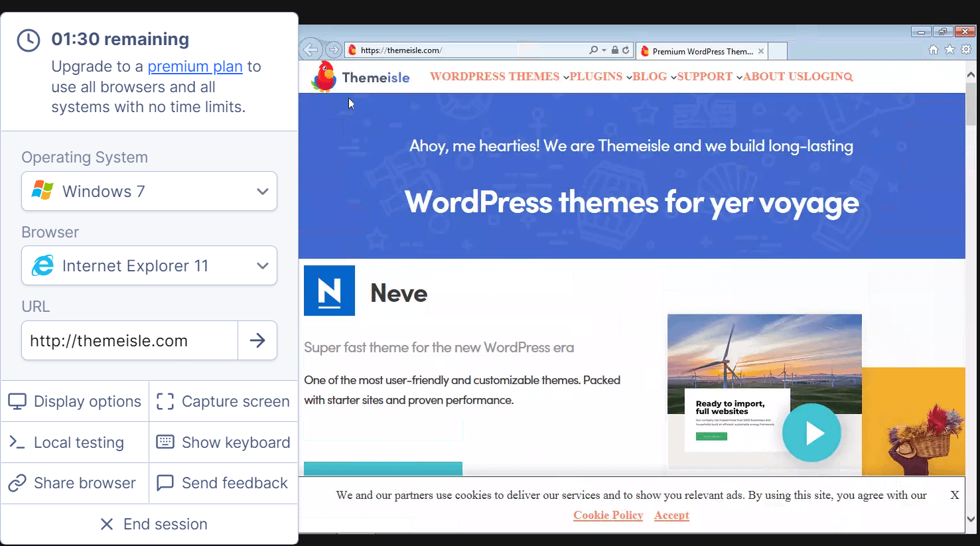Open the BLOG menu

tap(650, 76)
